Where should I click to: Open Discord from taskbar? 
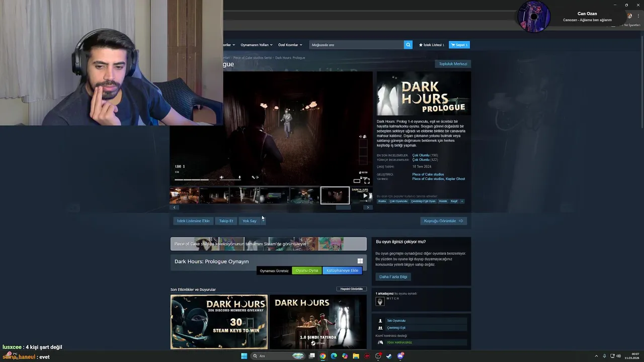pyautogui.click(x=400, y=356)
